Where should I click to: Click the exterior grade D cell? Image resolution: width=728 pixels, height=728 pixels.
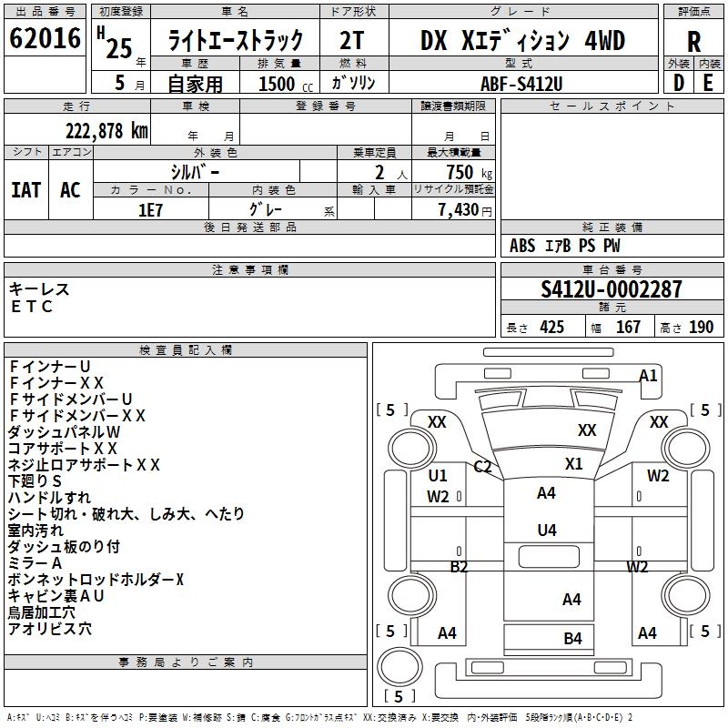click(678, 82)
